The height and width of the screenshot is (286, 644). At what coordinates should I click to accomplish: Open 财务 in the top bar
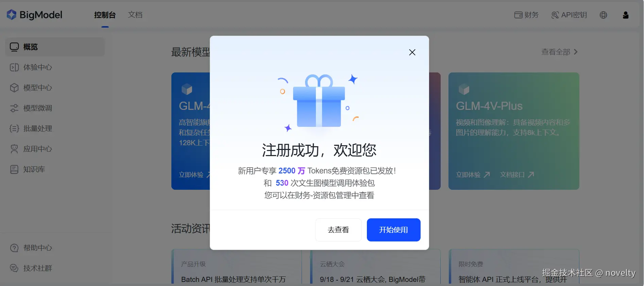pos(526,15)
